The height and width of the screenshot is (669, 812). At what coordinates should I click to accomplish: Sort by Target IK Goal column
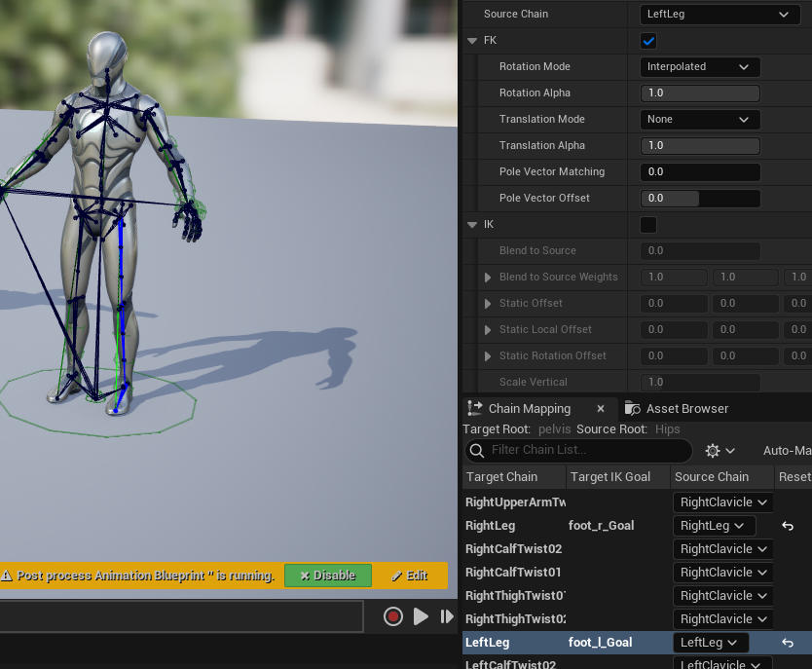click(618, 477)
